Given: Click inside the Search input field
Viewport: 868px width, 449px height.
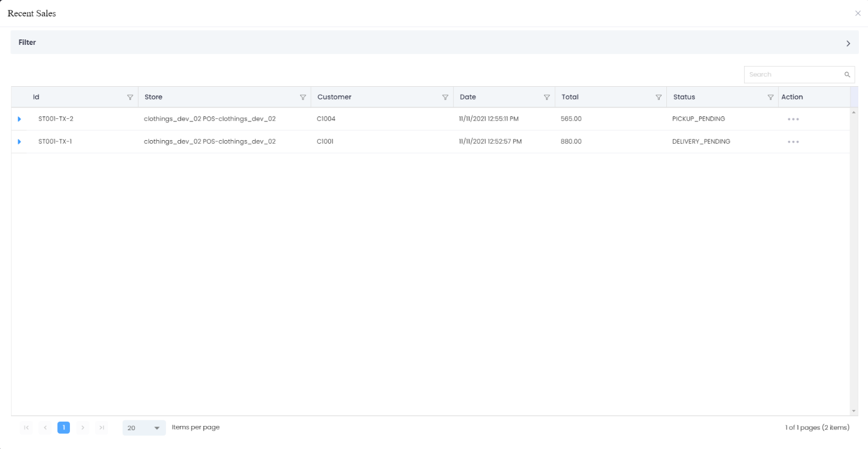Looking at the screenshot, I should coord(790,74).
